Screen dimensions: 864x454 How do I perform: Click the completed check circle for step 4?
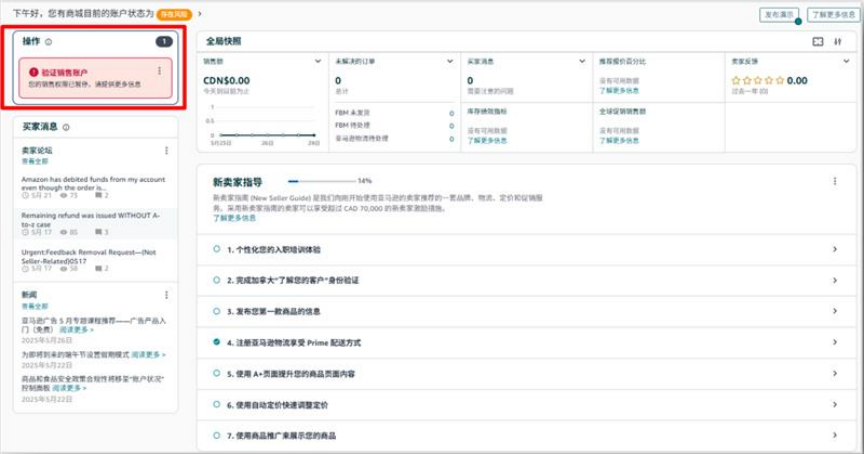[x=216, y=342]
